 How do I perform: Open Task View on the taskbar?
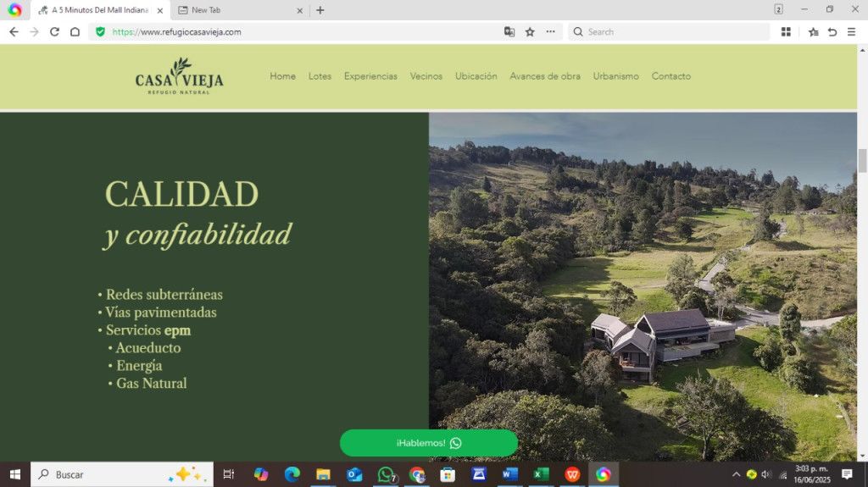tap(229, 474)
